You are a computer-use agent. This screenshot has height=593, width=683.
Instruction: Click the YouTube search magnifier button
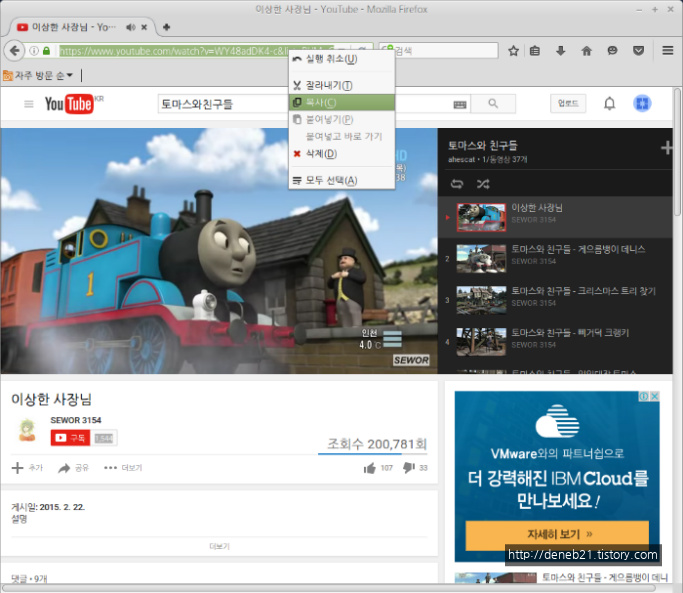click(493, 104)
